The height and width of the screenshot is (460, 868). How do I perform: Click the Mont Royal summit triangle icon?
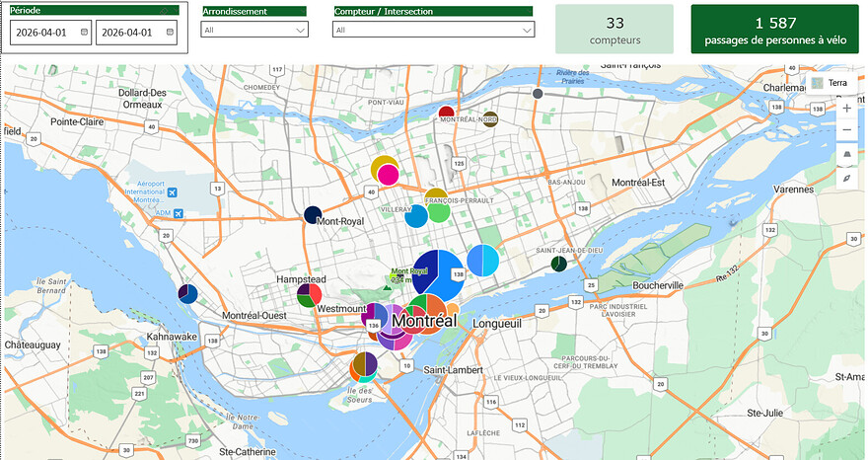(x=388, y=287)
